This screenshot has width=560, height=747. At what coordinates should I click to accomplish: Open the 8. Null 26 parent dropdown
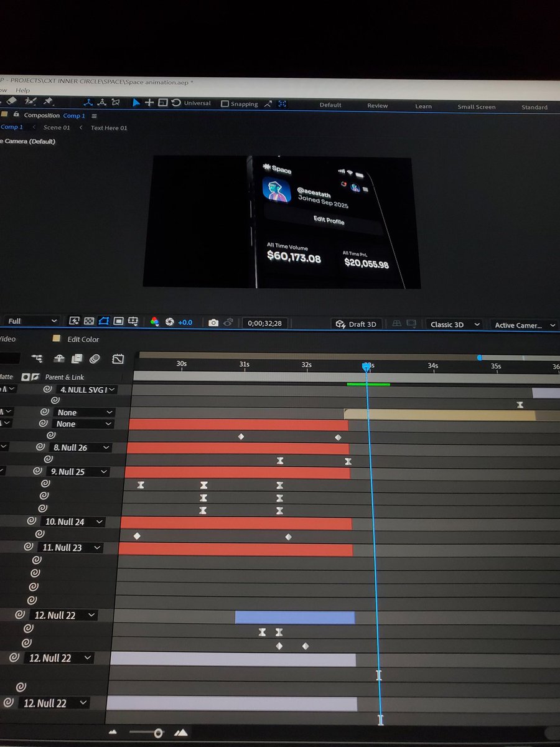pos(81,447)
